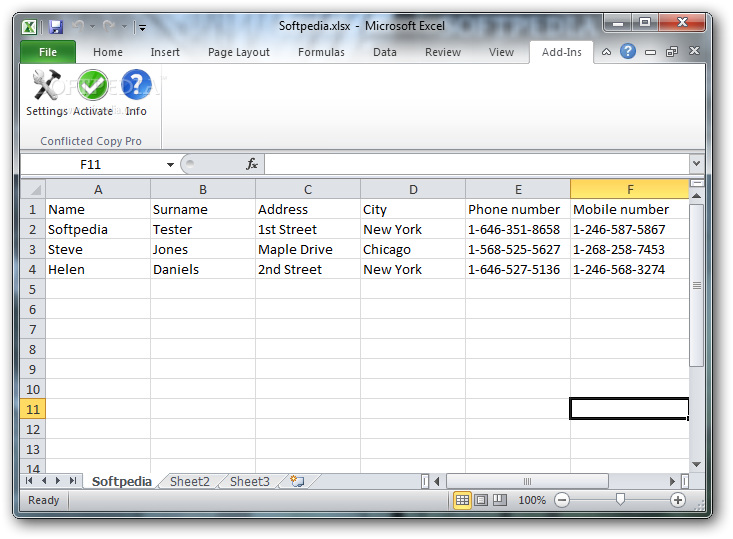Click the Name Box showing F11
The height and width of the screenshot is (539, 733).
91,165
